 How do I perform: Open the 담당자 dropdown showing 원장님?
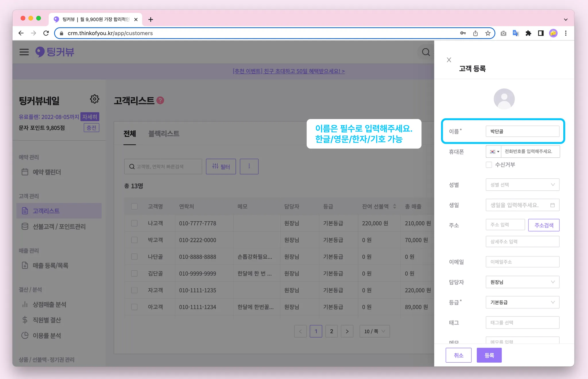coord(522,282)
